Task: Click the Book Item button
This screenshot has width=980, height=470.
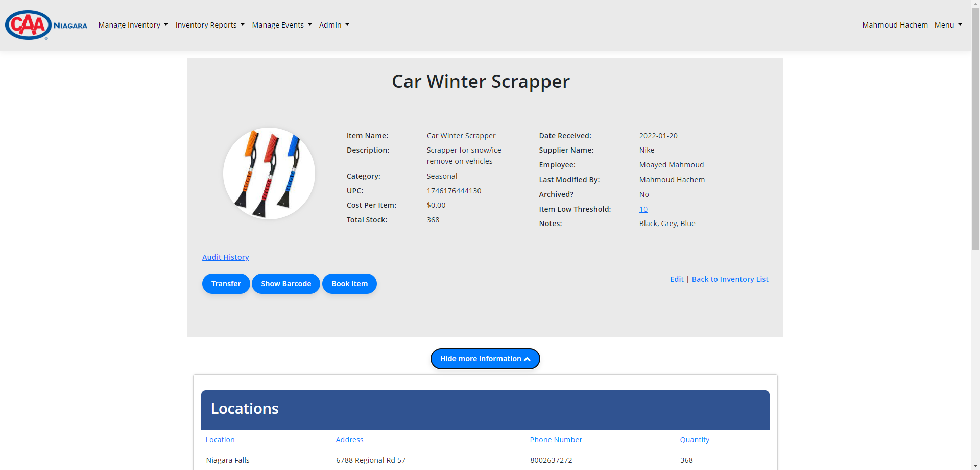Action: [349, 284]
